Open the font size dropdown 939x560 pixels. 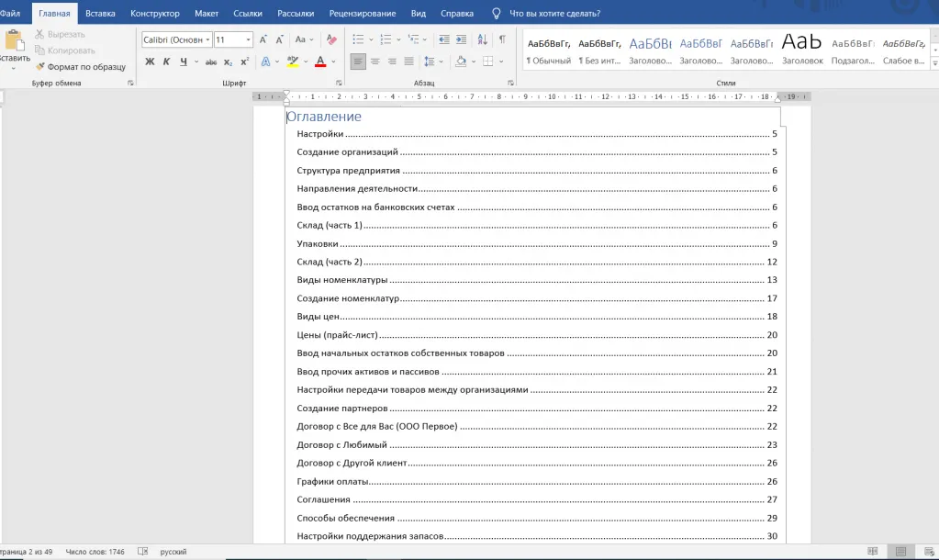point(248,40)
